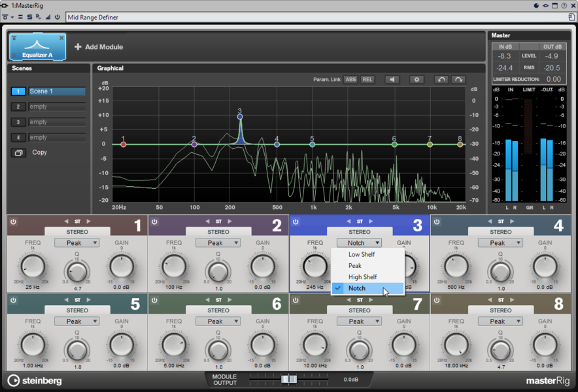This screenshot has height=392, width=578.
Task: Click the redo arrow icon
Action: [x=458, y=80]
